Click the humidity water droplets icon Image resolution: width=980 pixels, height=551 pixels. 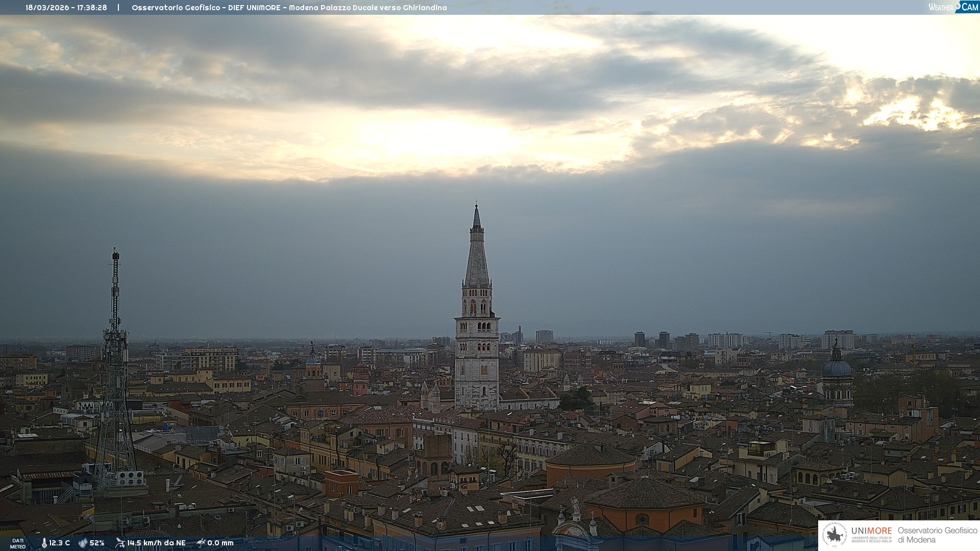83,543
